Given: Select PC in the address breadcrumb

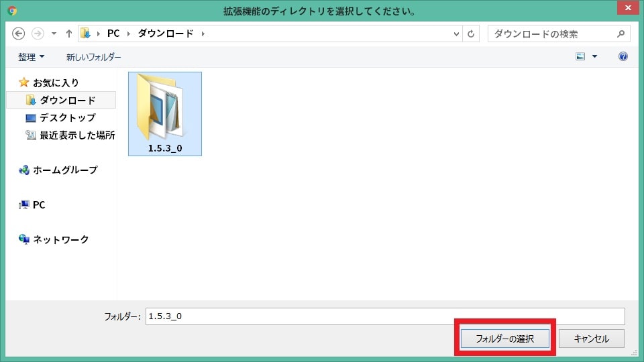Looking at the screenshot, I should tap(113, 34).
